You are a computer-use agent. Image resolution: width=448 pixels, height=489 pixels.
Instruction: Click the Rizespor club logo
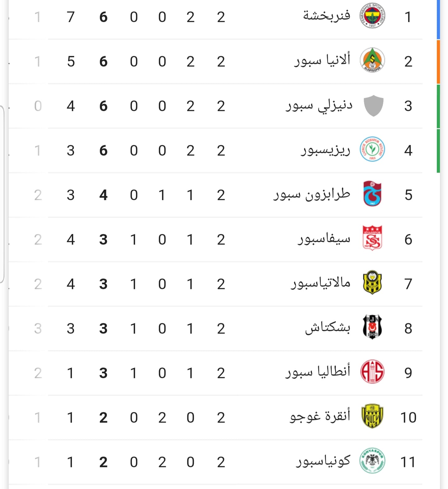coord(372,149)
